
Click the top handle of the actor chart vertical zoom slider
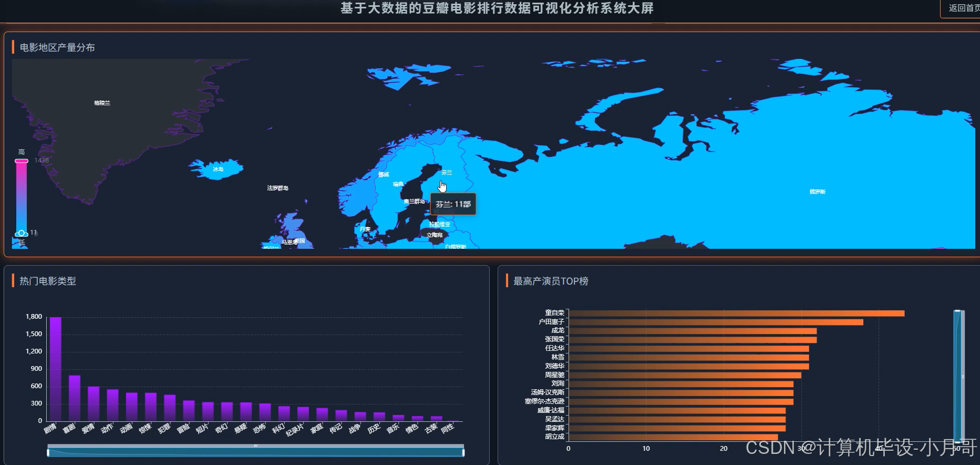pos(958,311)
